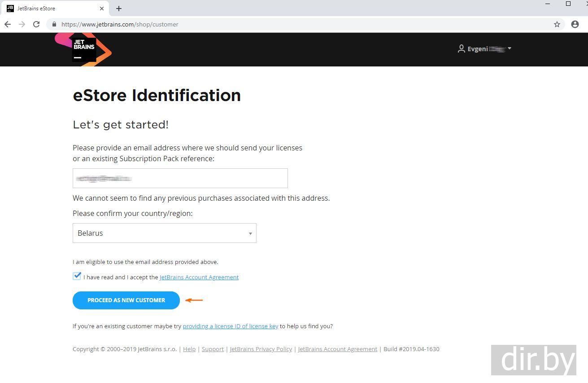Reload the page with refresh icon
The image size is (588, 383).
[x=36, y=24]
